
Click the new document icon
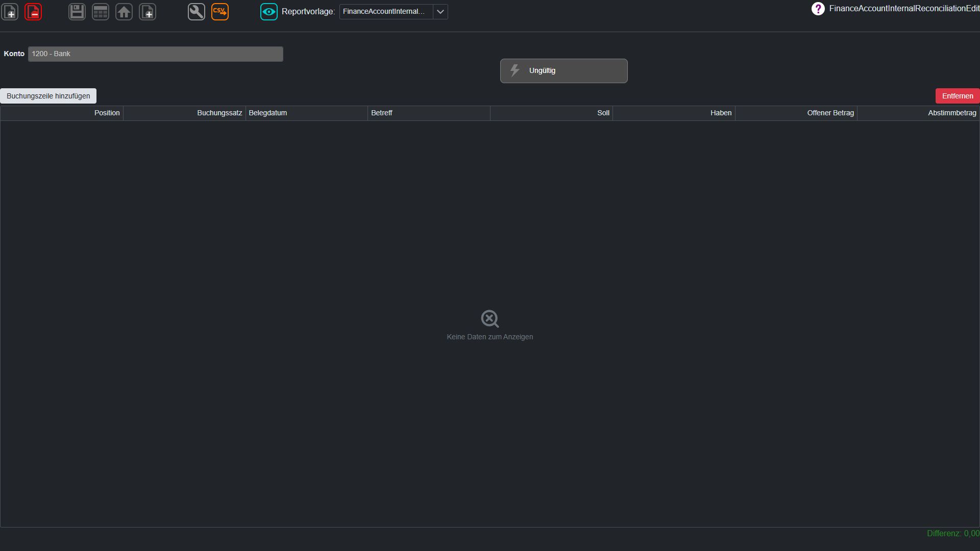click(x=10, y=12)
